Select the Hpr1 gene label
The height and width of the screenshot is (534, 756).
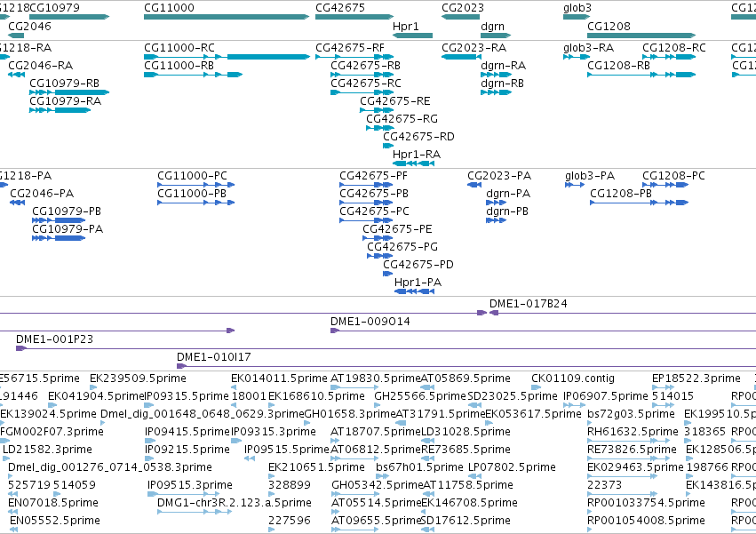tap(406, 26)
